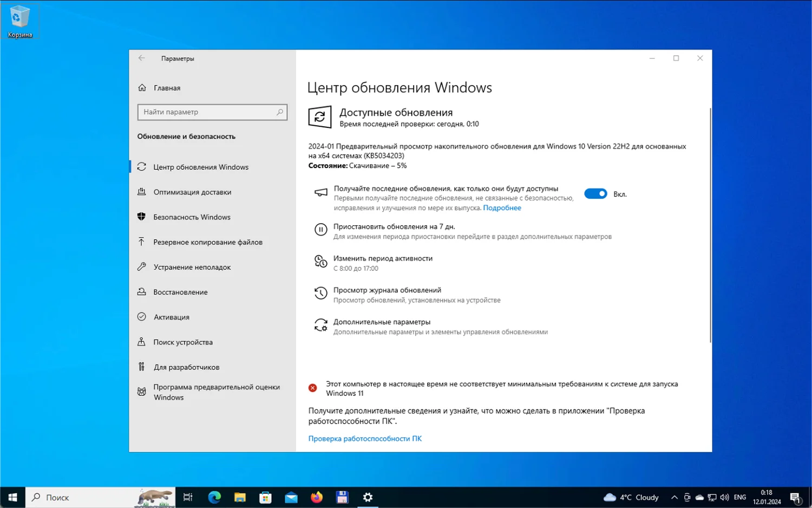Click Проверка работоспособности ПК link
The image size is (812, 508).
pos(365,439)
